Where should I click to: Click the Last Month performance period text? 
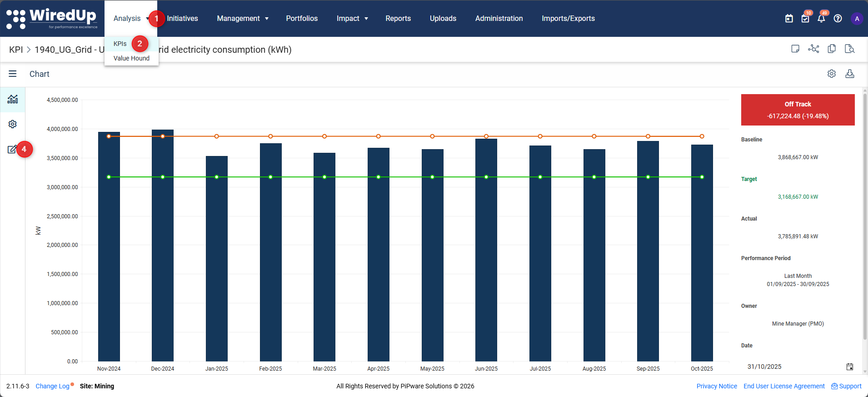coord(798,276)
